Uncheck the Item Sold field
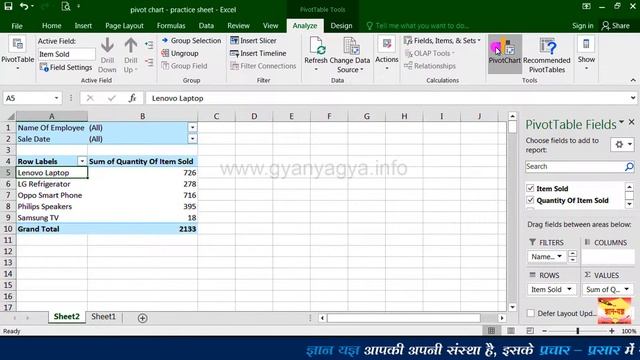640x360 pixels. tap(530, 188)
